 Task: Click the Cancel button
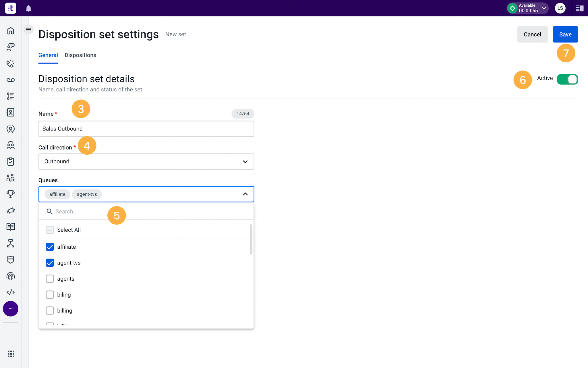(532, 34)
